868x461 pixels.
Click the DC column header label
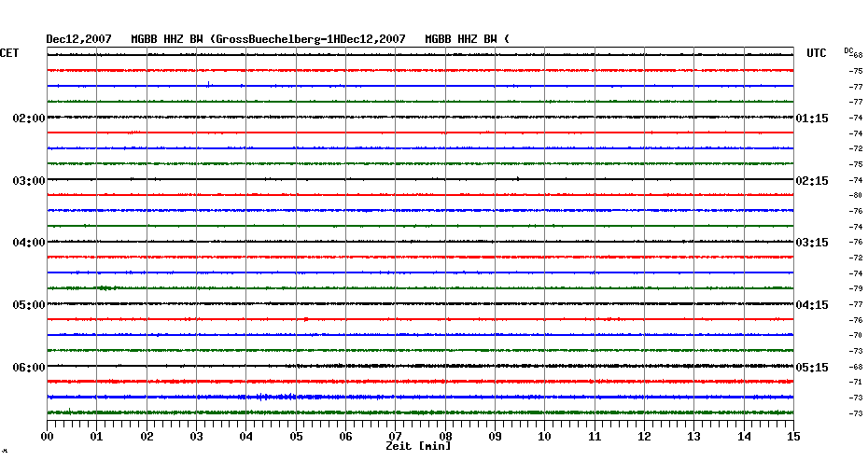coord(848,51)
